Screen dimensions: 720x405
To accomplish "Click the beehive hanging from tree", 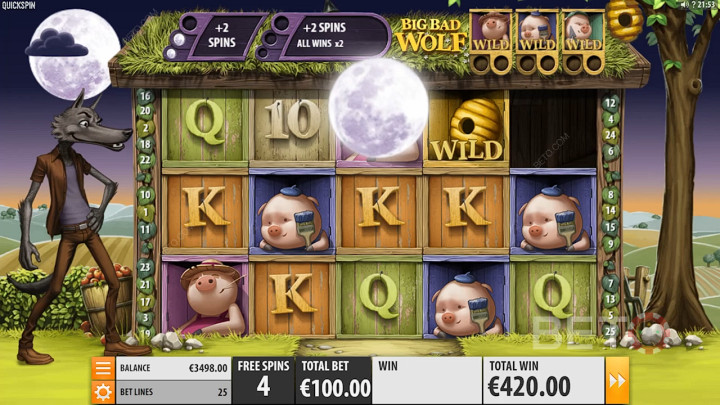I will tap(624, 19).
